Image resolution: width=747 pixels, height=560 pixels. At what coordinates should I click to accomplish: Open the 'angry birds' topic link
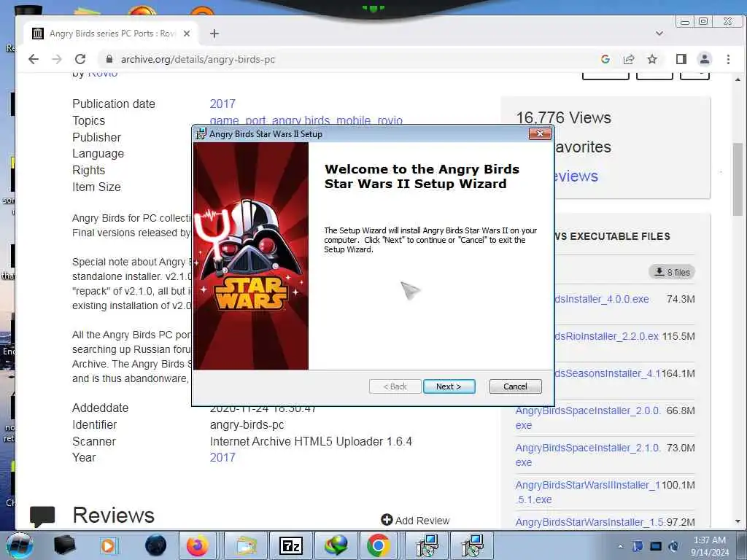click(x=301, y=120)
